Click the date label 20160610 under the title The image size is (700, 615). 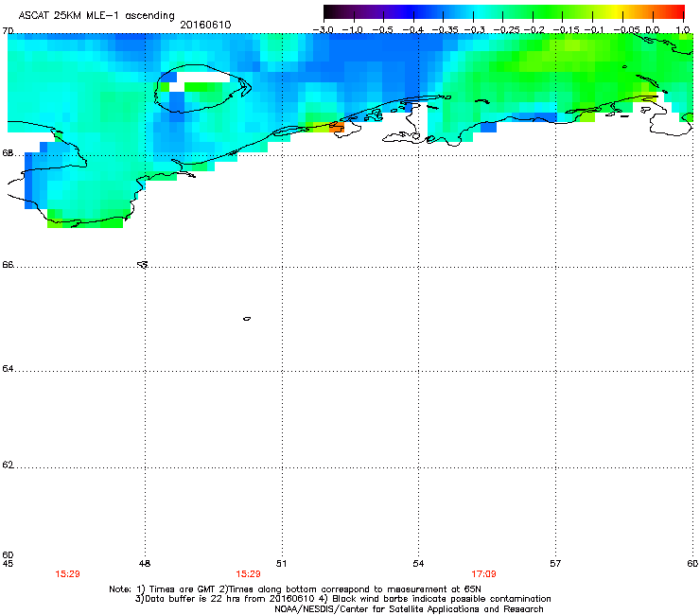pos(205,25)
